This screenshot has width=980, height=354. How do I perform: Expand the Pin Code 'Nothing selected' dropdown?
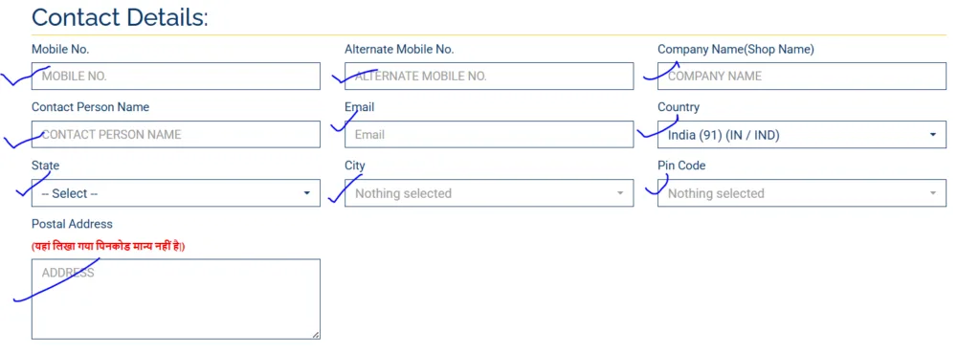pyautogui.click(x=802, y=193)
